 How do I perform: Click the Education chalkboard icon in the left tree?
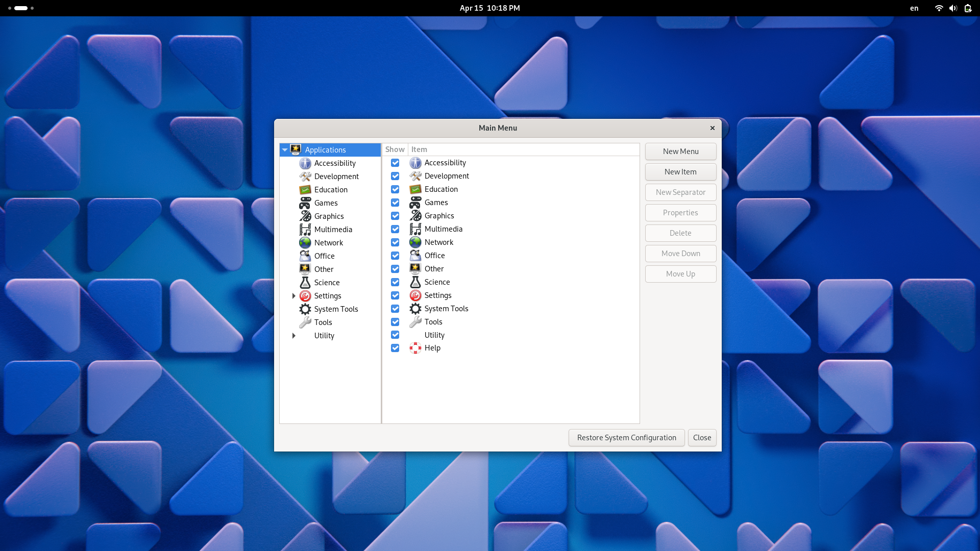(x=305, y=190)
